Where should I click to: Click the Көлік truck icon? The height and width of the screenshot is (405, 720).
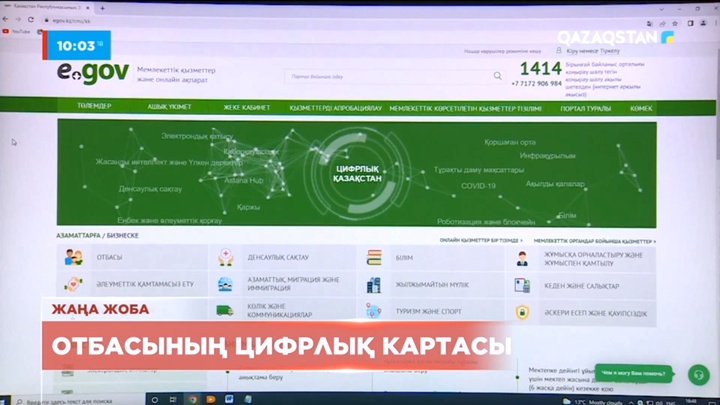coord(225,311)
